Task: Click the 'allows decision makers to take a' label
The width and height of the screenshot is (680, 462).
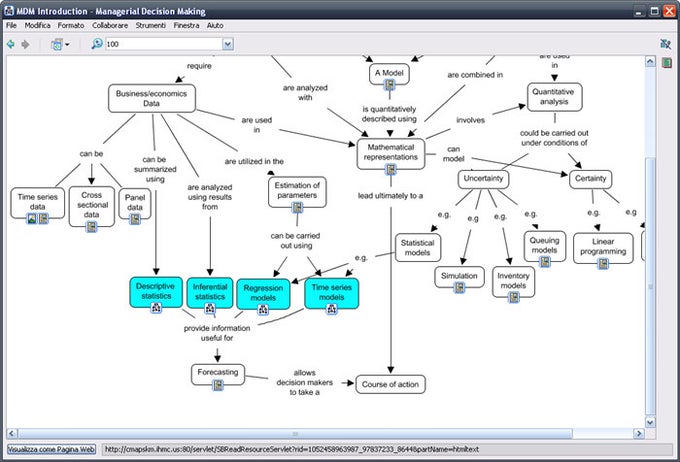Action: (x=304, y=382)
